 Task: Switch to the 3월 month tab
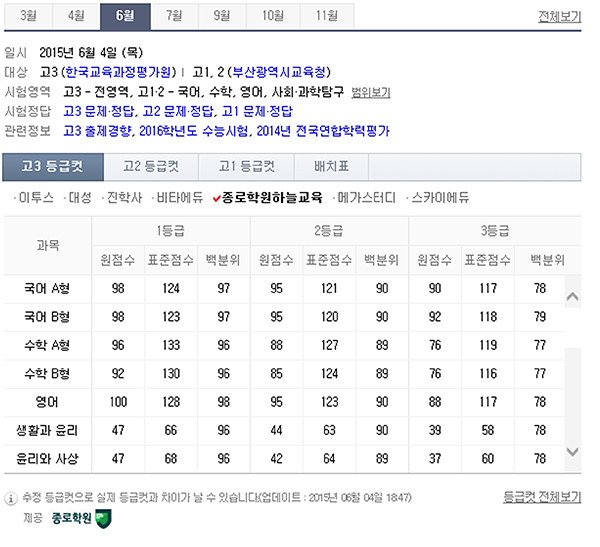coord(30,15)
